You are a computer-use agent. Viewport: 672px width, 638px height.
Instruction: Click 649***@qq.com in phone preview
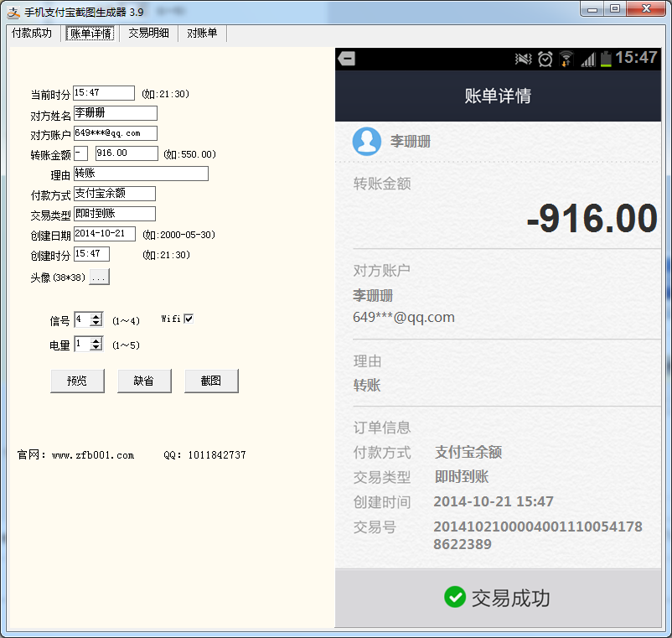tap(404, 317)
